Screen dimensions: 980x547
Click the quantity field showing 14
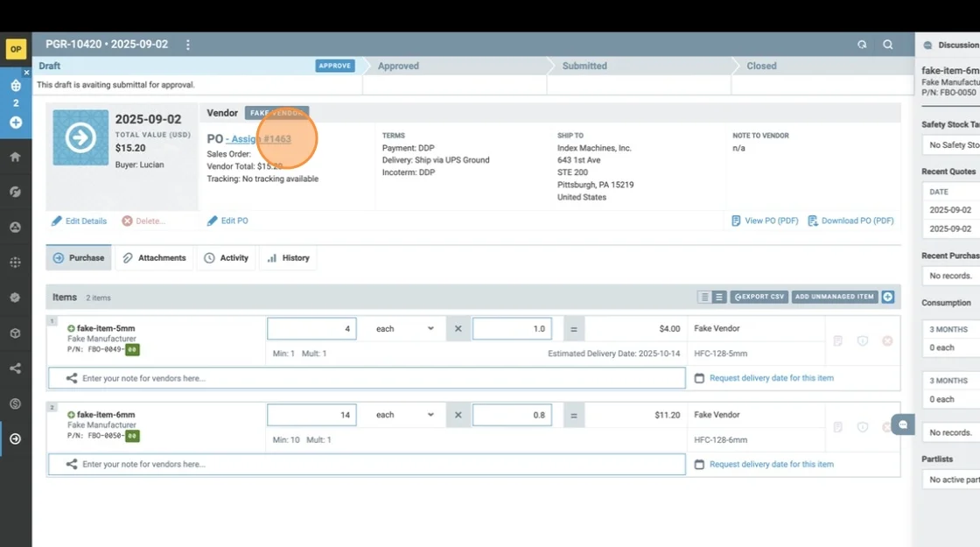pyautogui.click(x=311, y=415)
